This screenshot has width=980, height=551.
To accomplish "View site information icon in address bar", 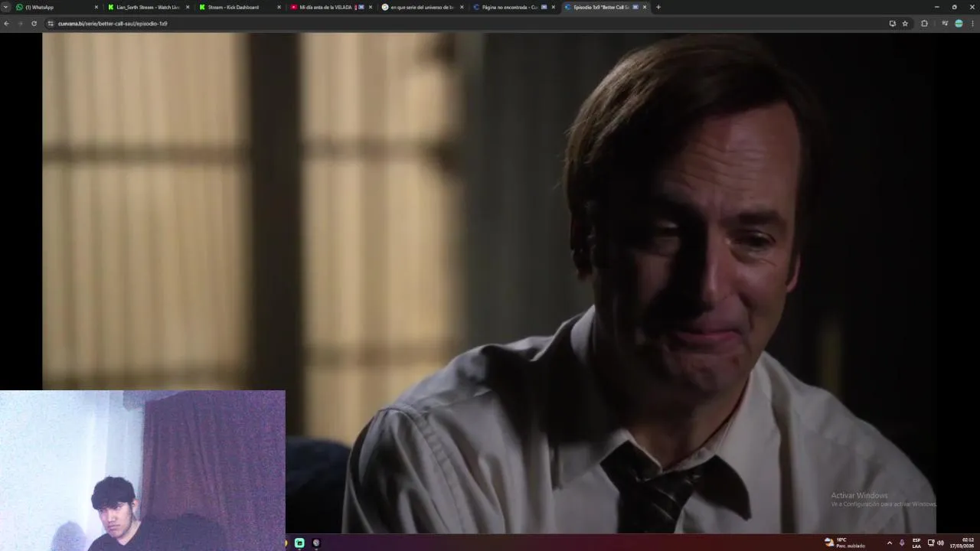I will click(51, 24).
